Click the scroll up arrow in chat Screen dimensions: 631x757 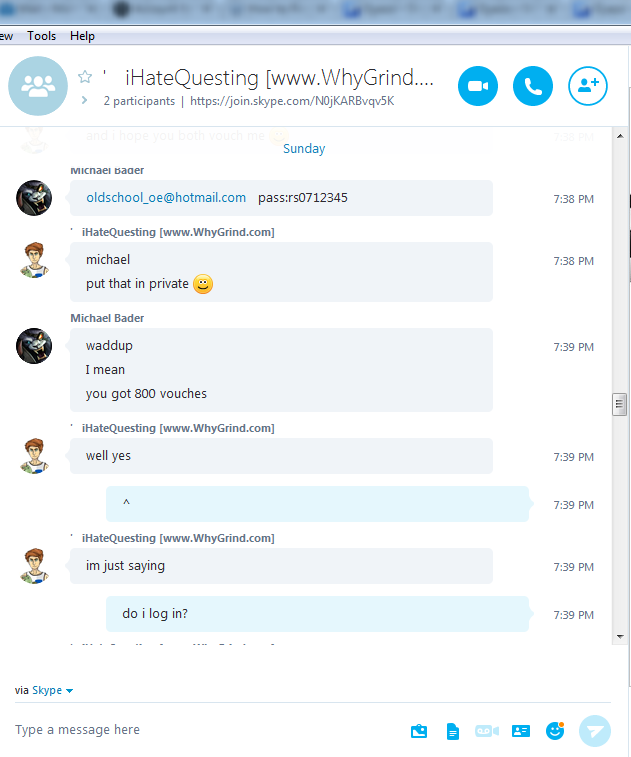620,136
